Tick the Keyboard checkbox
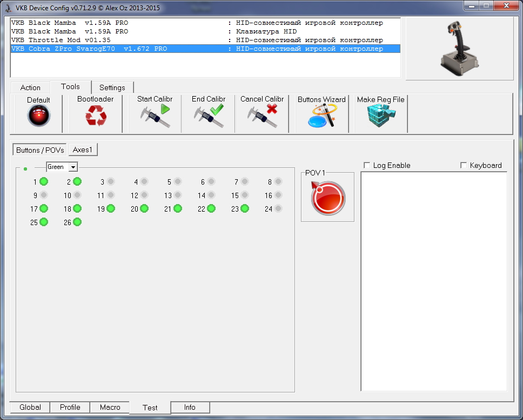The image size is (523, 420). pos(463,165)
